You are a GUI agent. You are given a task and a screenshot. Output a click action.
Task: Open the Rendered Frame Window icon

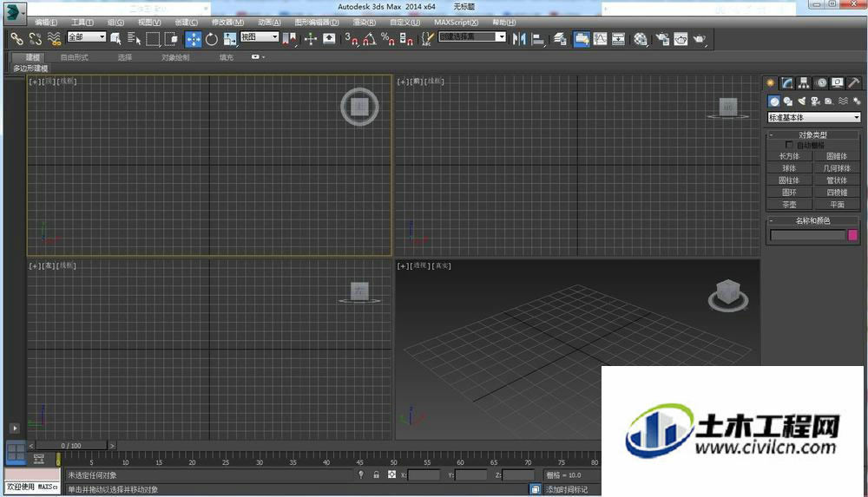(x=681, y=39)
